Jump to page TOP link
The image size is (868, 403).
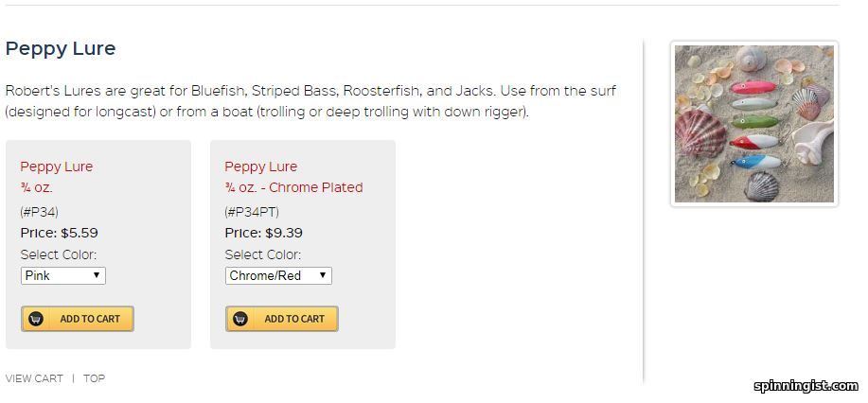click(x=94, y=378)
